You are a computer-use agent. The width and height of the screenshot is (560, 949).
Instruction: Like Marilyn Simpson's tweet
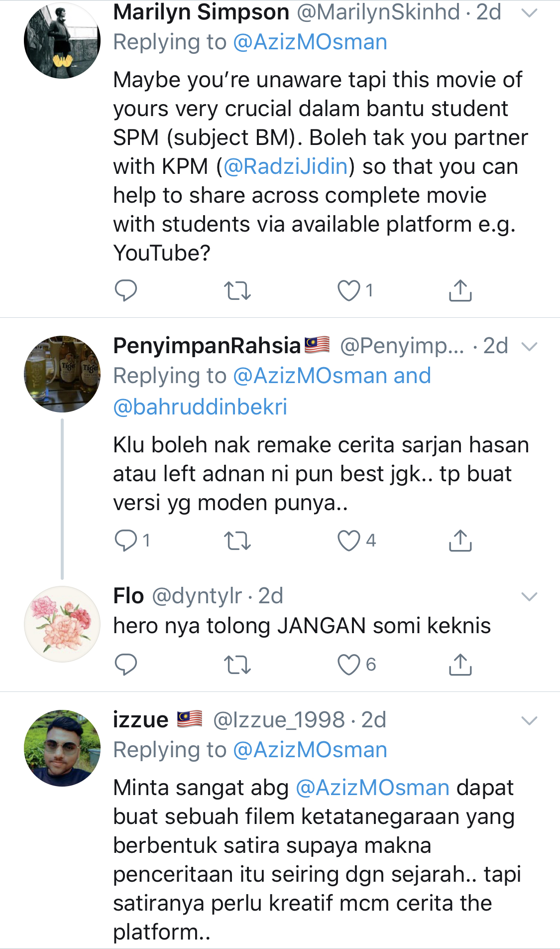coord(349,290)
